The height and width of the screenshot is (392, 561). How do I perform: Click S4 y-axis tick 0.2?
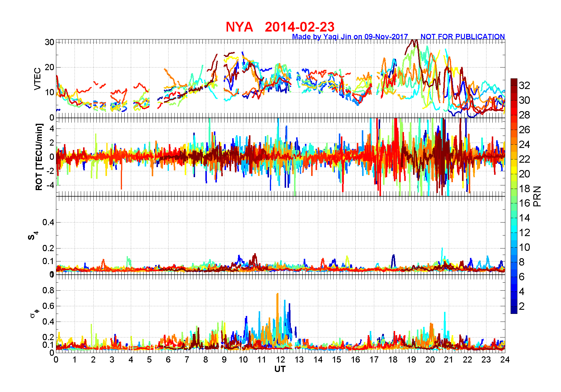[48, 248]
